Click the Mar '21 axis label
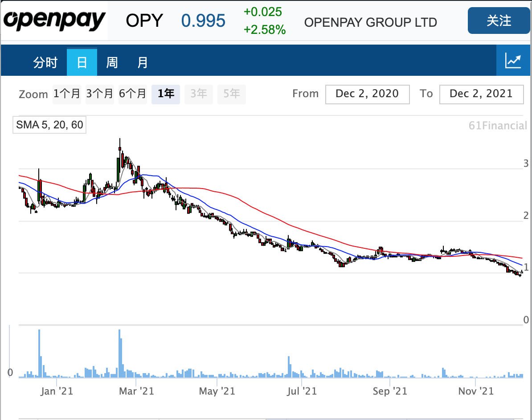This screenshot has height=420, width=532. (x=136, y=391)
